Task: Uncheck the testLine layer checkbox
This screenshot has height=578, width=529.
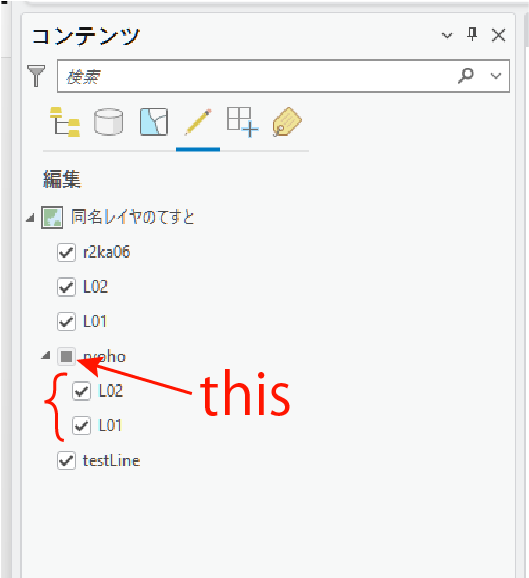Action: 66,460
